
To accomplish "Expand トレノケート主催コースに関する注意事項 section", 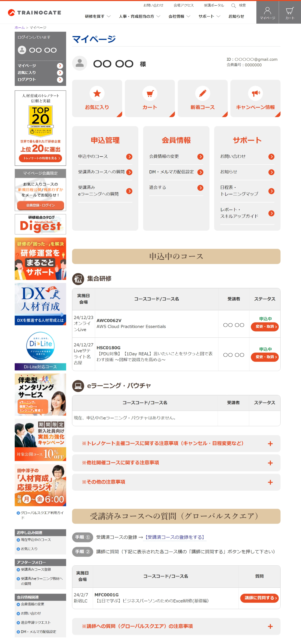I will [176, 443].
